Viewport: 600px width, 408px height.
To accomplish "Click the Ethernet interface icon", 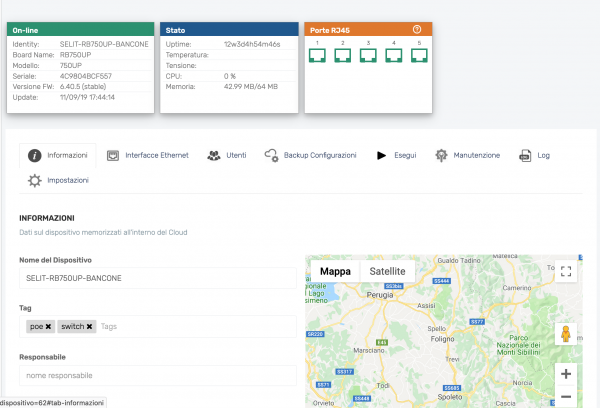I will tap(113, 155).
